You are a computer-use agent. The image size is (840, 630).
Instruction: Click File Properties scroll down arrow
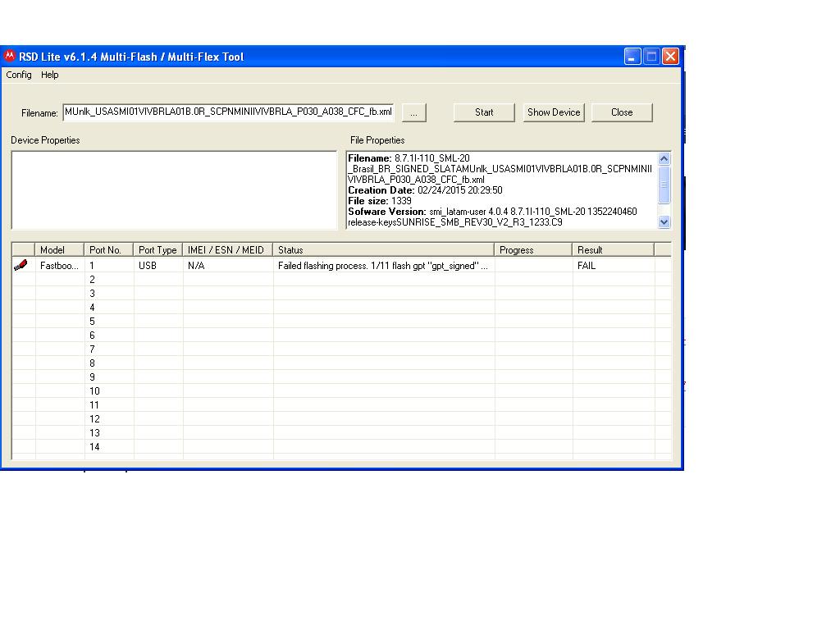pyautogui.click(x=664, y=221)
